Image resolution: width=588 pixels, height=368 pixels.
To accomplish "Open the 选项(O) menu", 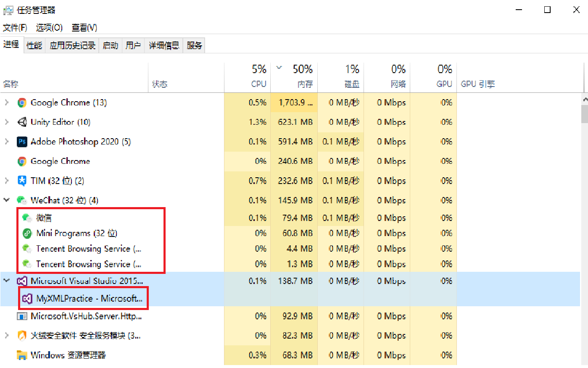I will [x=49, y=28].
